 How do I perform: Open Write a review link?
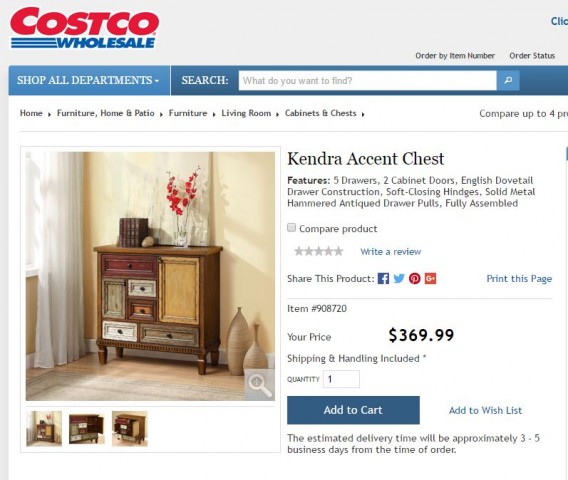point(390,252)
